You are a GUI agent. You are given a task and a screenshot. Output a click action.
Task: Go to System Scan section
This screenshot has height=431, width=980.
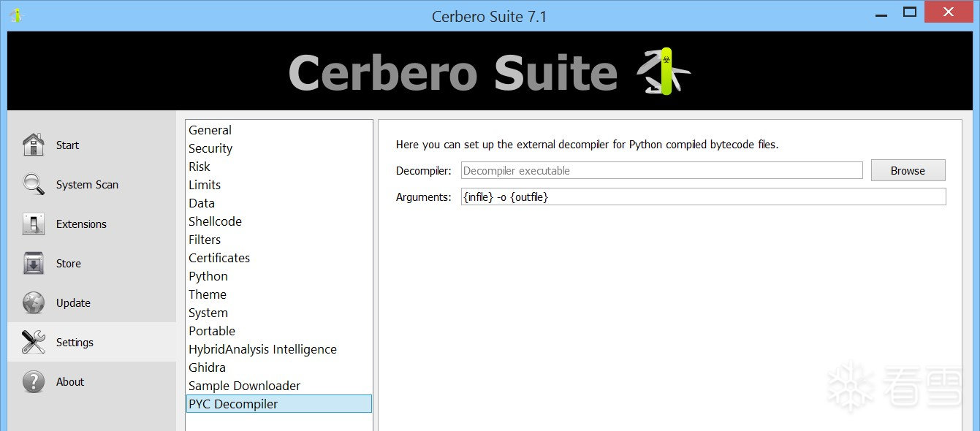tap(87, 185)
